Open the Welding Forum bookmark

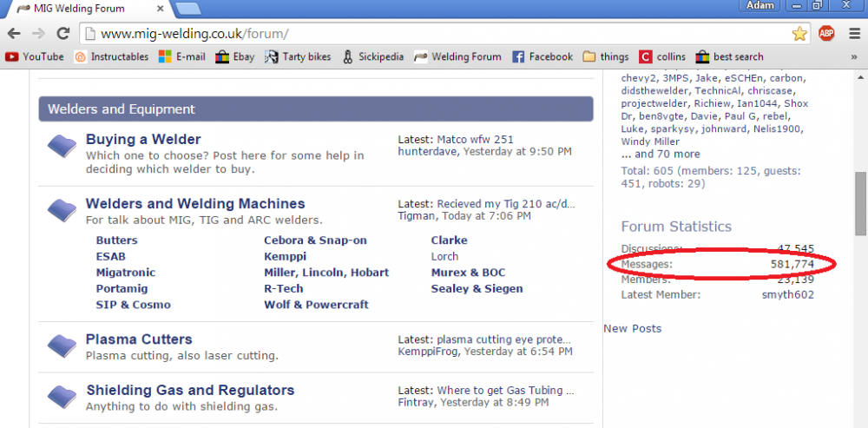(457, 56)
